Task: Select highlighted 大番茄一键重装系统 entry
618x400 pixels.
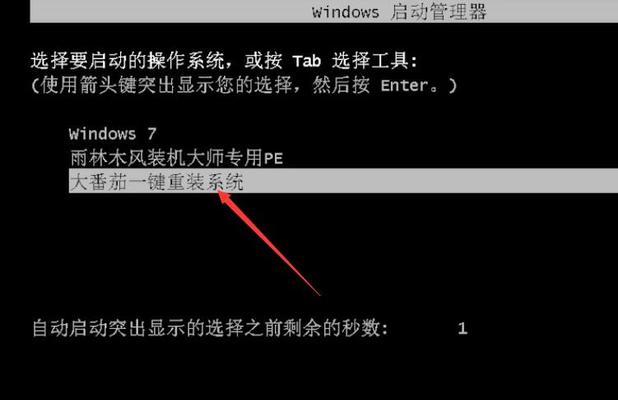Action: (343, 181)
